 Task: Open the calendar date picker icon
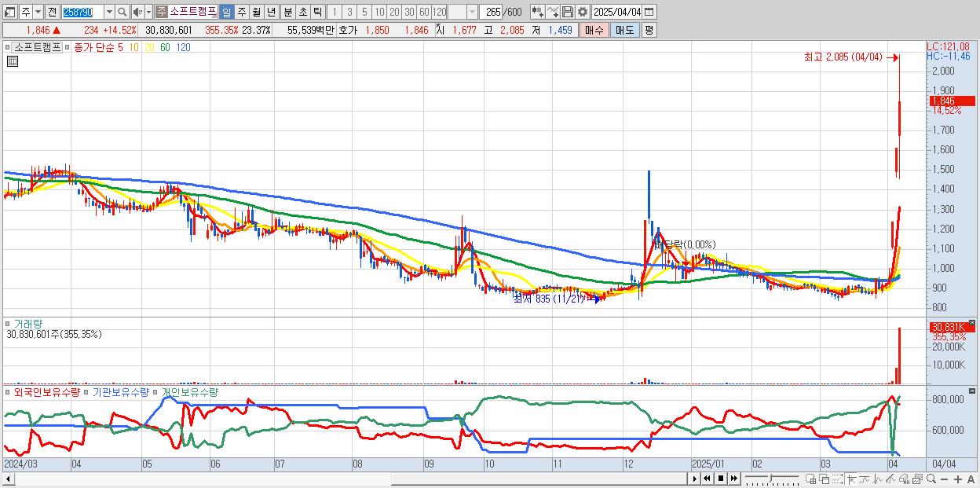click(x=649, y=12)
